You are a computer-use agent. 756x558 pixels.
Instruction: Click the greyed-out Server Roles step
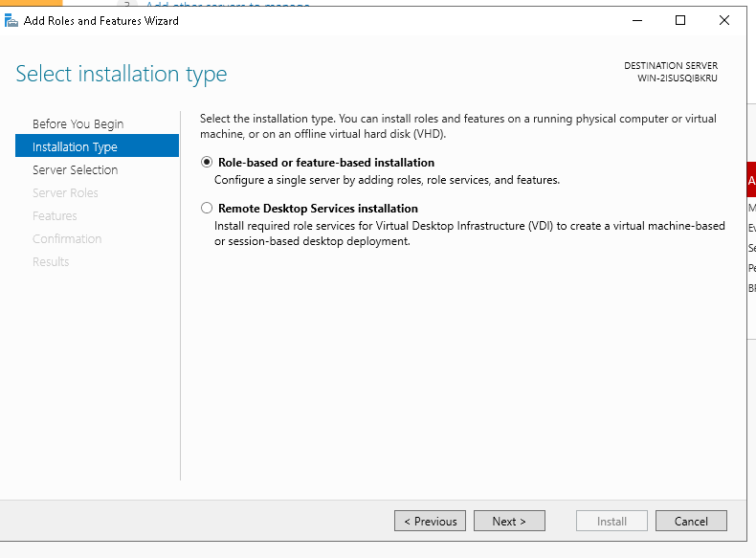65,192
